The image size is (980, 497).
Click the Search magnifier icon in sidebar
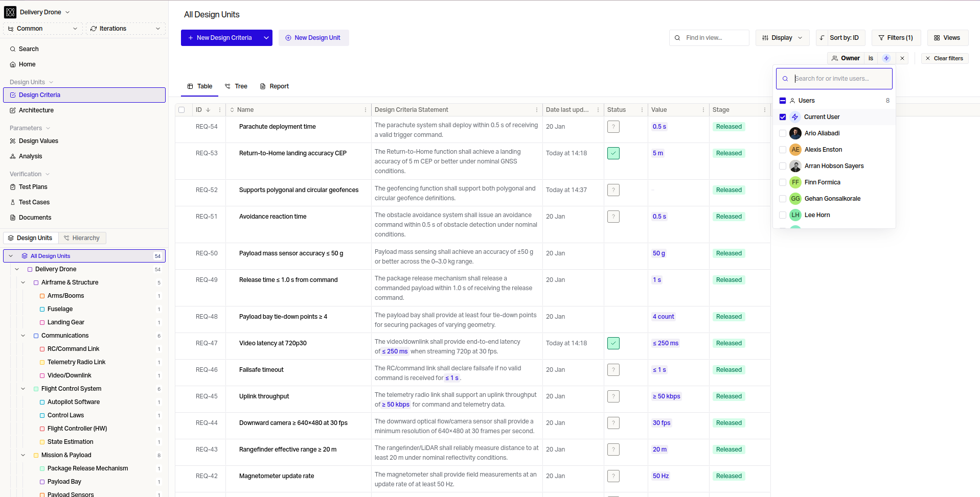[13, 49]
